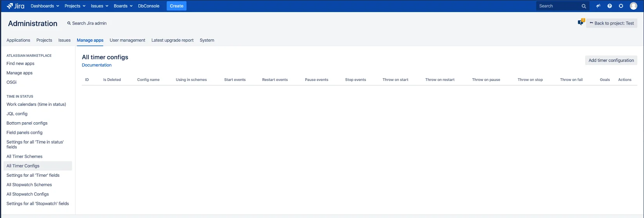Click the Stop events column header
This screenshot has width=644, height=218.
tap(355, 80)
